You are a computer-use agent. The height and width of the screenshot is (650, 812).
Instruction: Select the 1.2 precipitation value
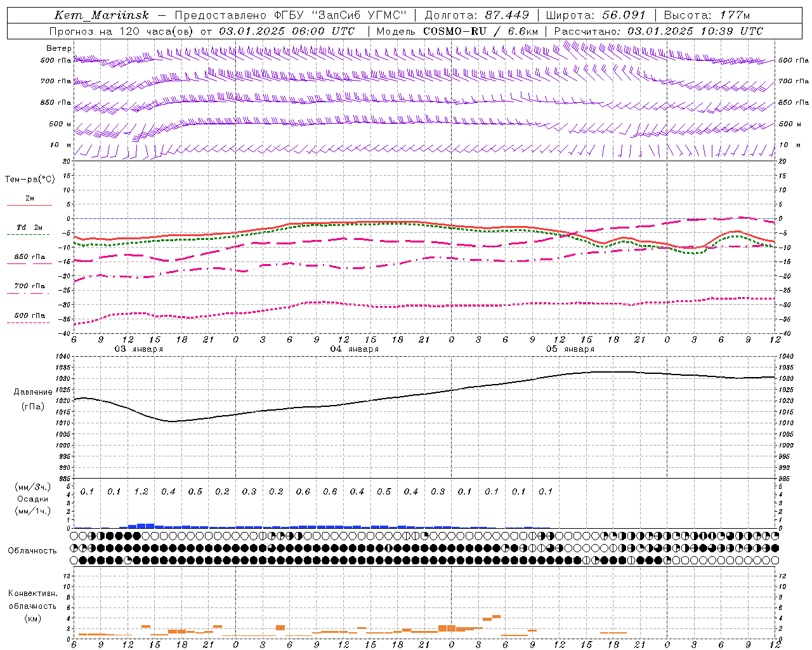(141, 491)
